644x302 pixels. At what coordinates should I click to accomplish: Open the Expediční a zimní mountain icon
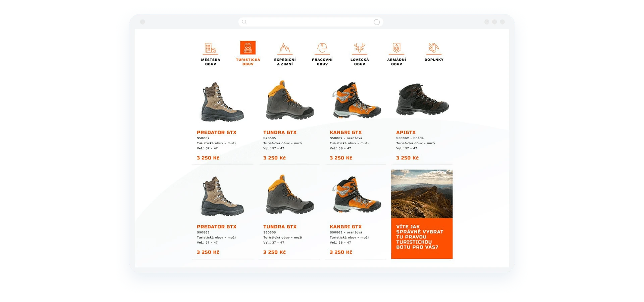tap(285, 48)
